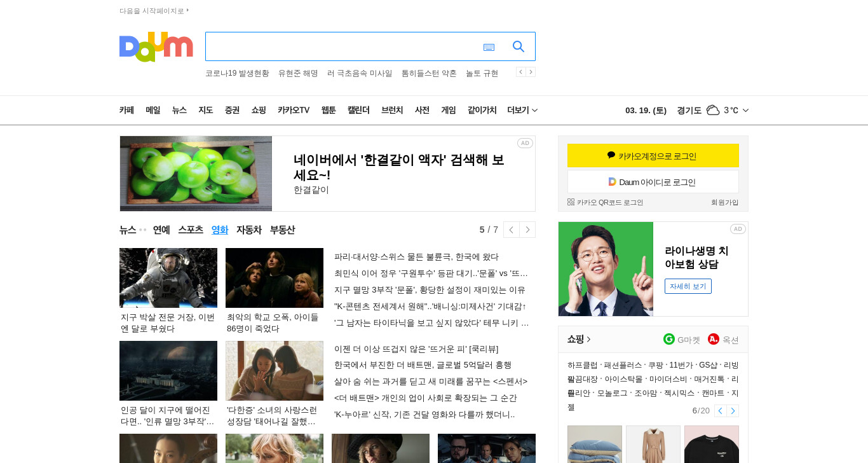Show previous trending search keywords
Image resolution: width=868 pixels, height=463 pixels.
coord(520,72)
